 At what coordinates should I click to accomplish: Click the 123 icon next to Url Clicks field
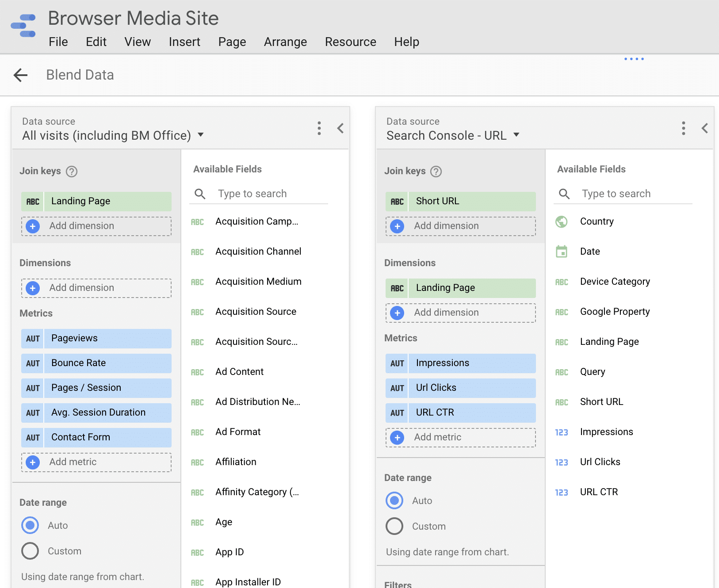[x=562, y=462]
